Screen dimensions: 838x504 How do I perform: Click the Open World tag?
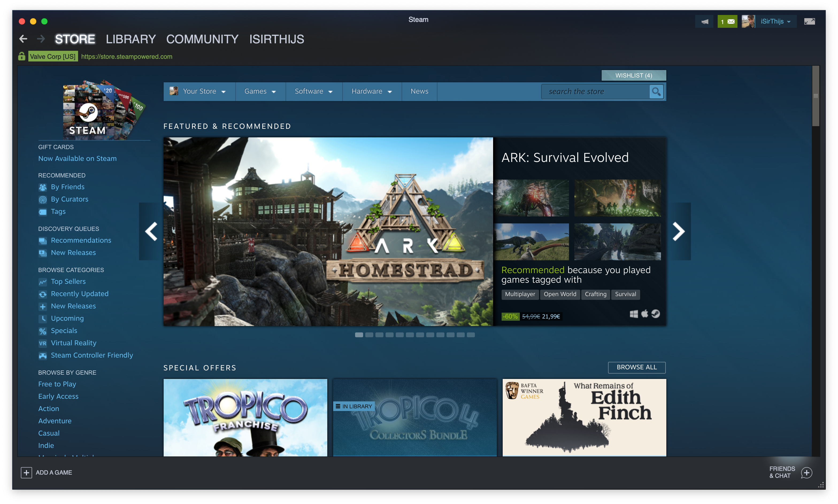coord(560,294)
